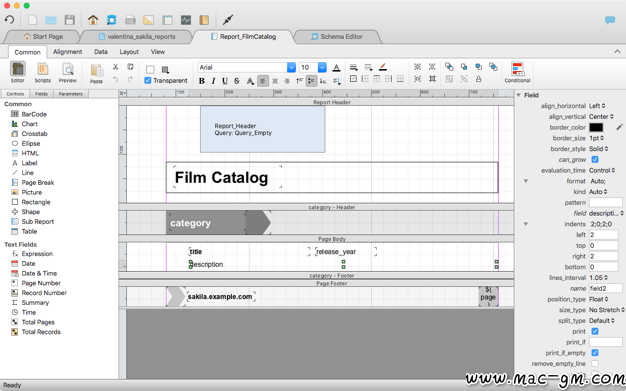Toggle the print checkbox

(595, 331)
